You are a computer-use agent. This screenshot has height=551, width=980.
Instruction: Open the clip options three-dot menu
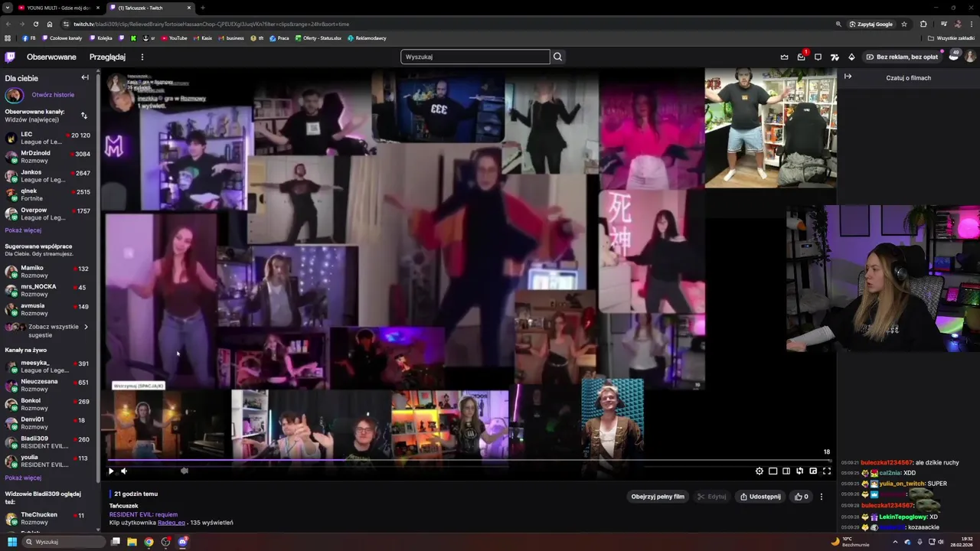(x=822, y=497)
